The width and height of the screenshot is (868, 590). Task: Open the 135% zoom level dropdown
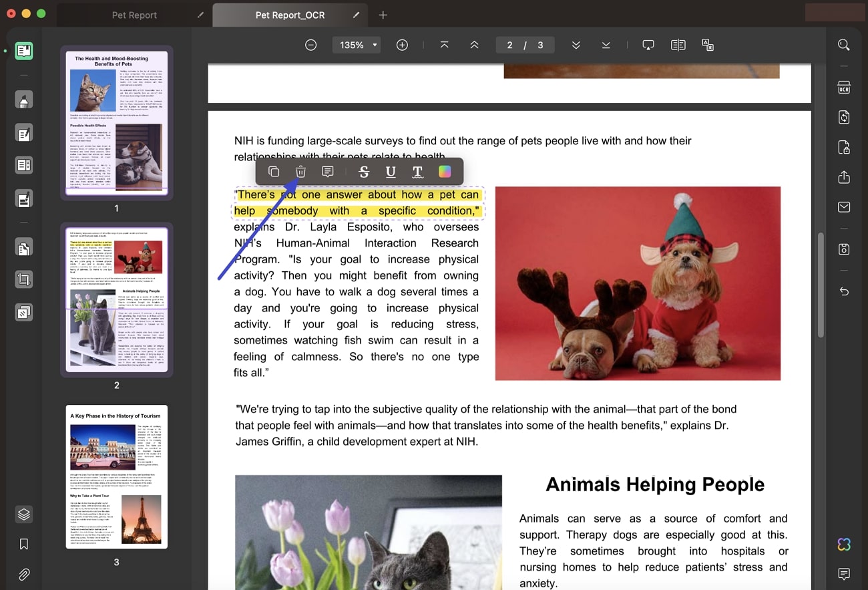(356, 45)
